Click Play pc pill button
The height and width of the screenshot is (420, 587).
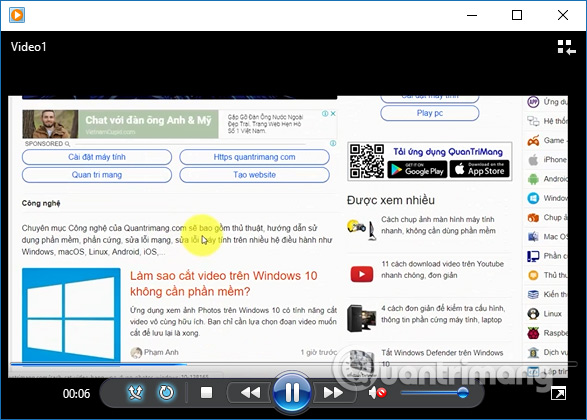click(x=430, y=113)
